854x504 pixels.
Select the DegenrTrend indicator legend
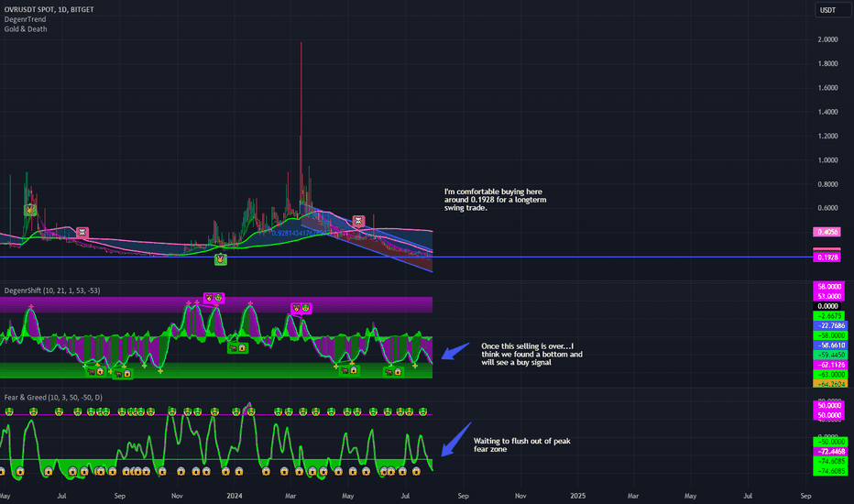[x=25, y=19]
